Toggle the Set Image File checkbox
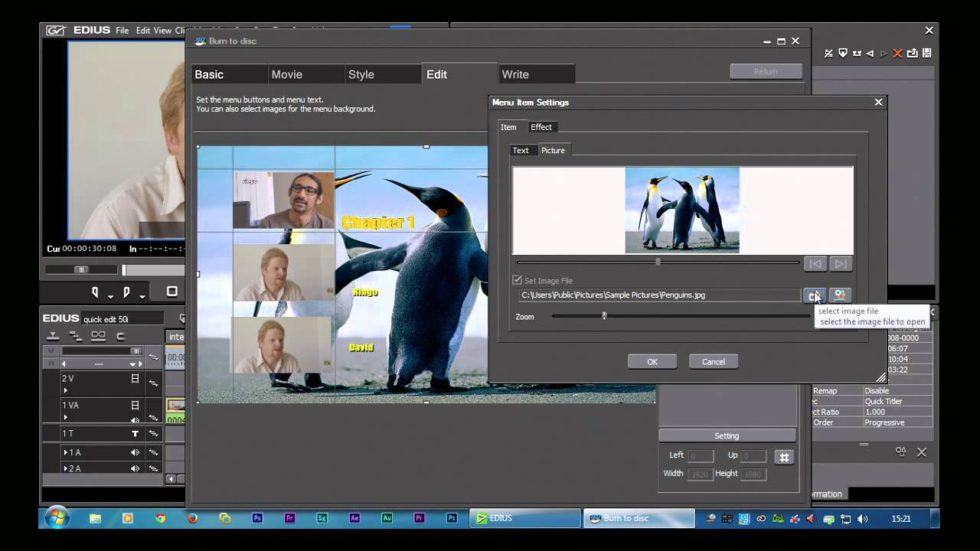980x551 pixels. pos(518,281)
